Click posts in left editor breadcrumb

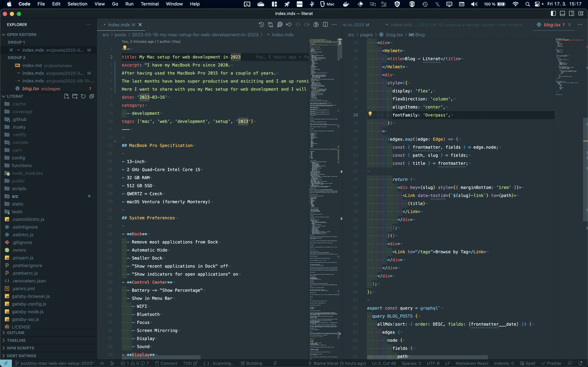point(120,35)
